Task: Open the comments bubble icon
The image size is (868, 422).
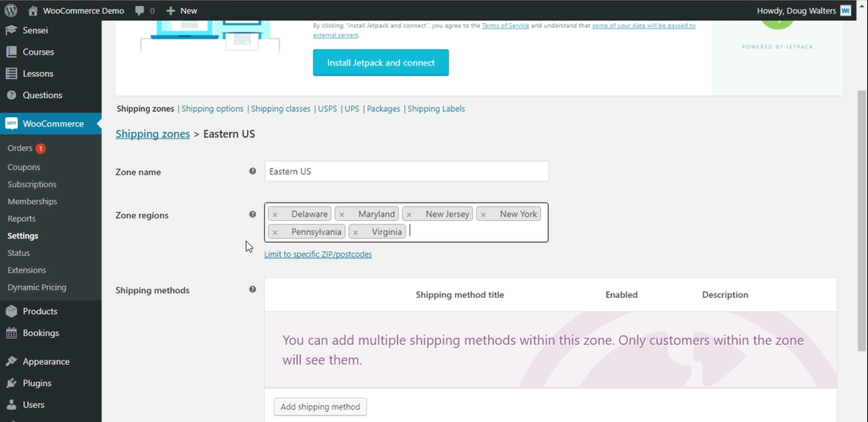Action: tap(140, 11)
